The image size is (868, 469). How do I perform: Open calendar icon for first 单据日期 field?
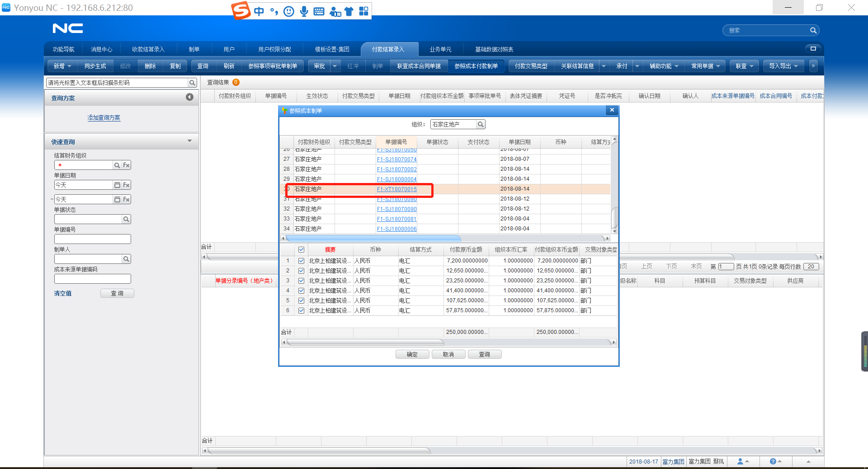[x=117, y=185]
